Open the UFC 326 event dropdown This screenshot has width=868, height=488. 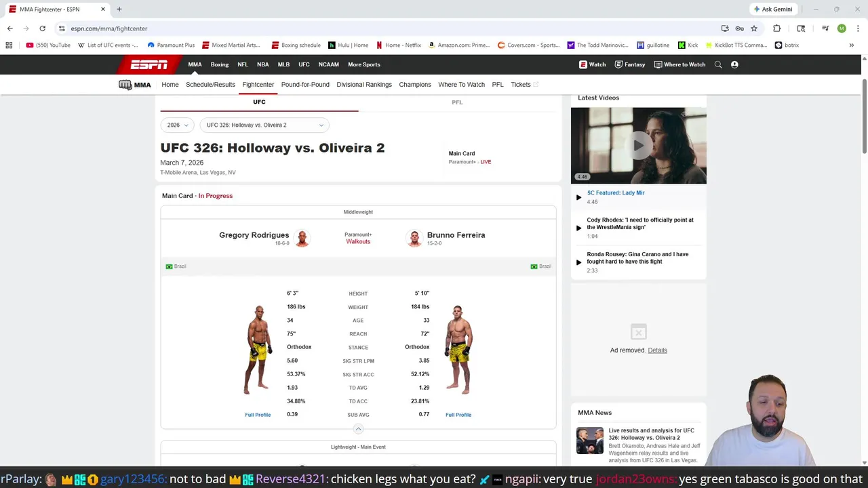tap(264, 125)
